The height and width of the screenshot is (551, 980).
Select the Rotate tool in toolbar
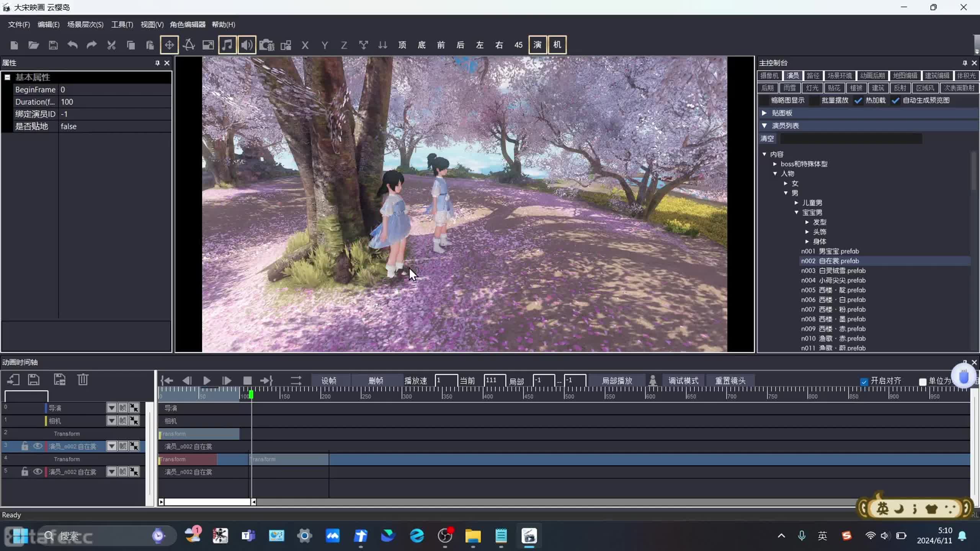coord(189,45)
